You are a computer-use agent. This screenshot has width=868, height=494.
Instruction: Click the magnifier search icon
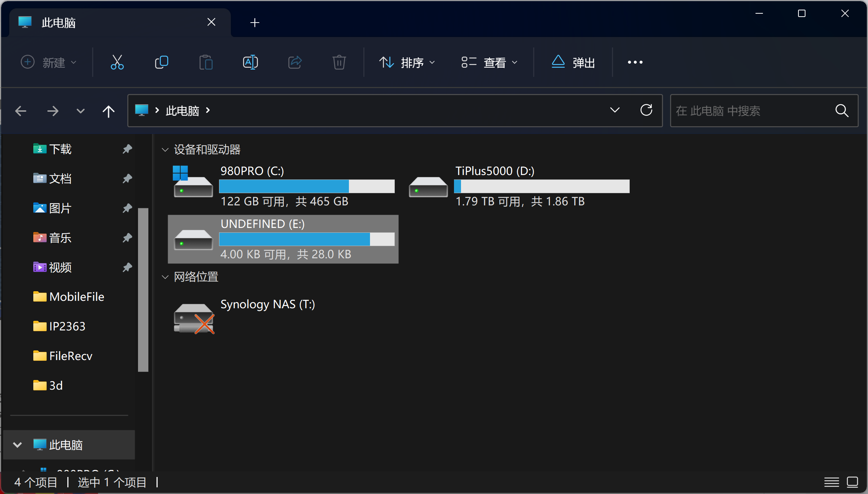pos(842,111)
